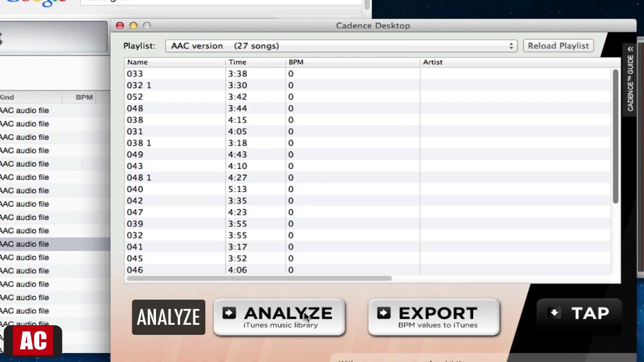Select song row named 032 1
The image size is (644, 362).
pos(367,85)
